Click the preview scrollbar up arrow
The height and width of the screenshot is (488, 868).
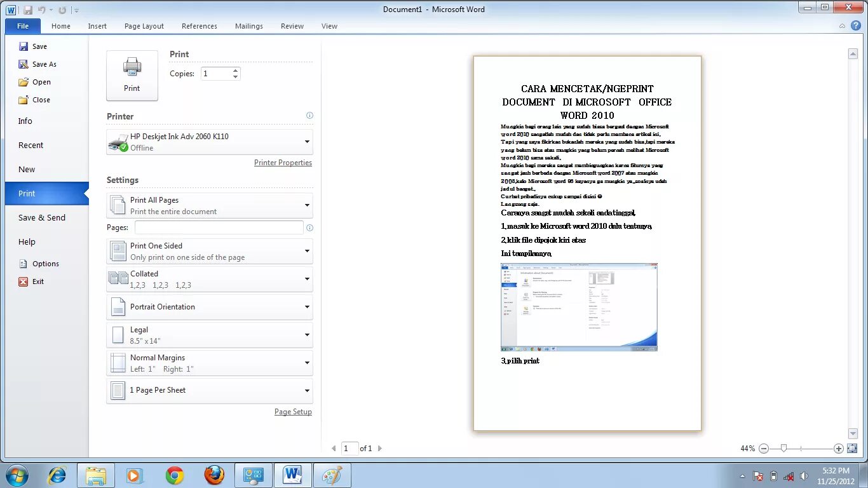[853, 55]
